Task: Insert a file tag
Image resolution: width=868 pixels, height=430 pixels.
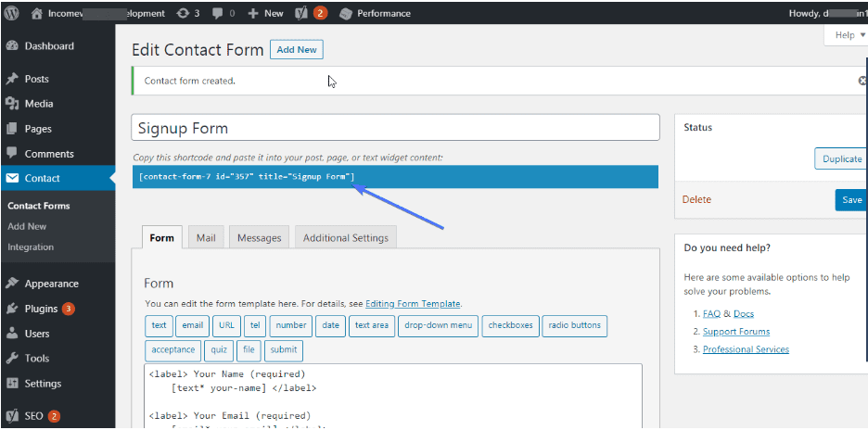Action: (x=249, y=349)
